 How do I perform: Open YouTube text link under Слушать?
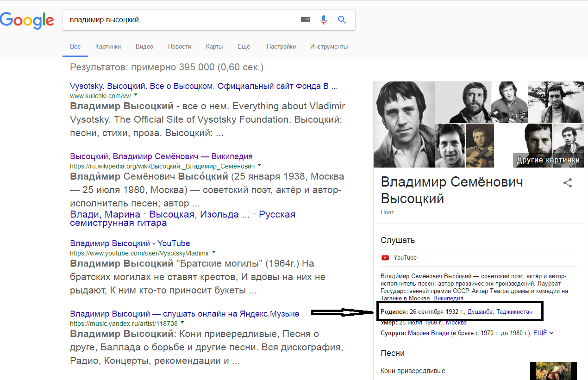405,258
